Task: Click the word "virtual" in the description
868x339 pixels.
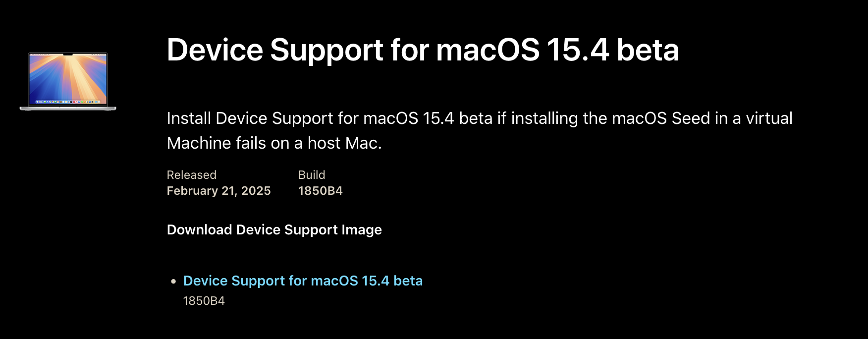Action: point(769,118)
